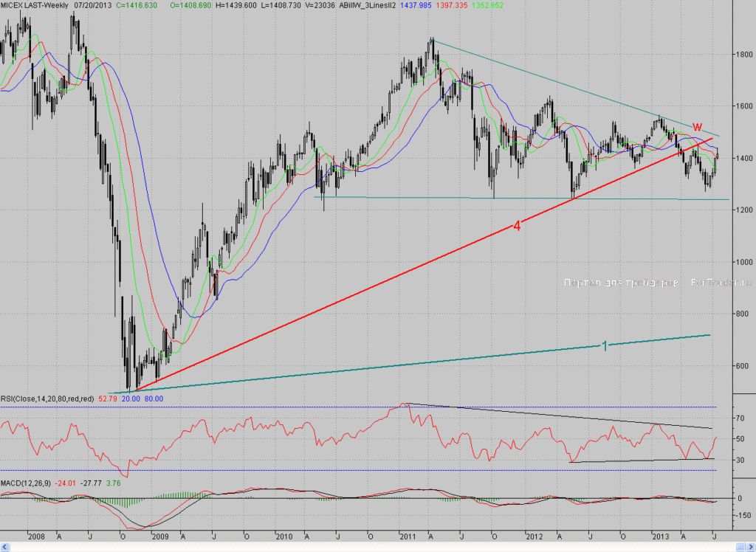Click the 2013 marker on the time axis
This screenshot has height=552, width=756.
(661, 537)
